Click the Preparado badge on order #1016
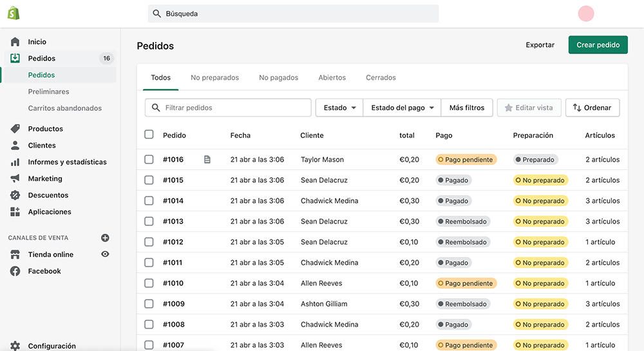The width and height of the screenshot is (644, 351). [x=535, y=160]
